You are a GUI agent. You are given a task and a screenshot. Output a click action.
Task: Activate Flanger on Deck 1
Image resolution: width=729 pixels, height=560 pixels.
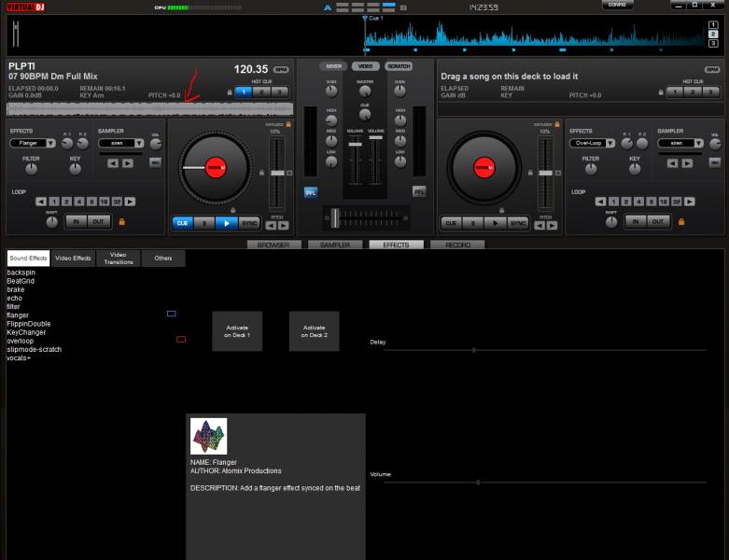[237, 331]
